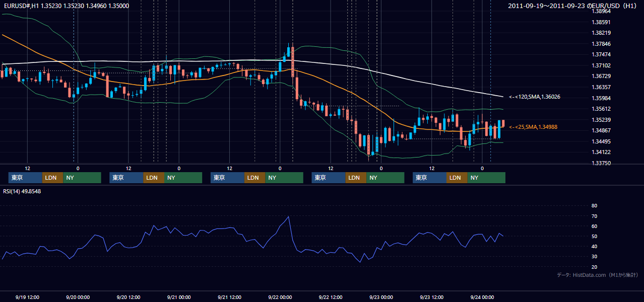Image resolution: width=644 pixels, height=302 pixels.
Task: Select price axis label 1.35239
Action: pyautogui.click(x=602, y=120)
